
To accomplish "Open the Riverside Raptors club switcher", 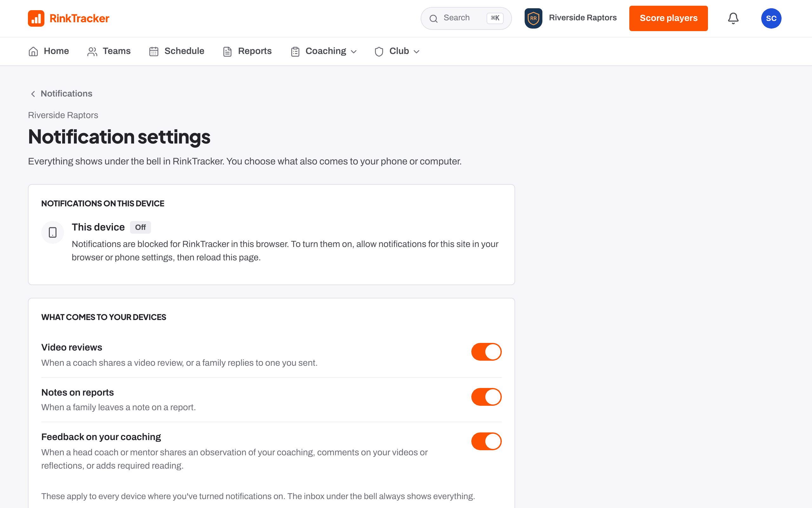I will 570,18.
